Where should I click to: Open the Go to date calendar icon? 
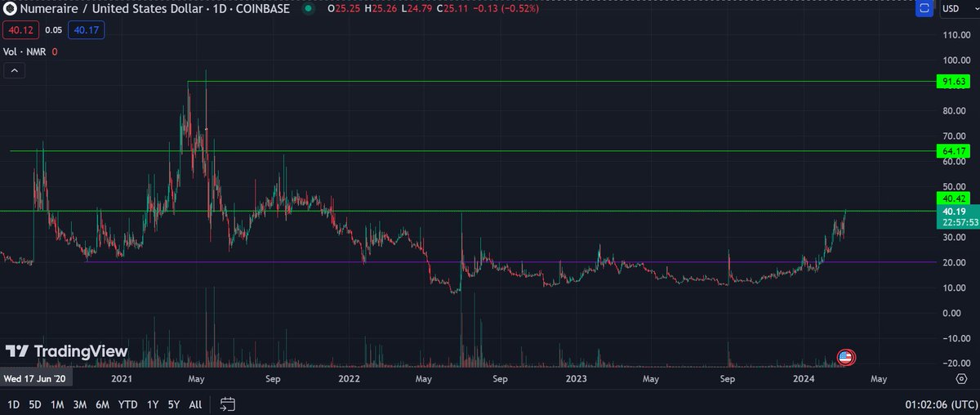pos(228,404)
